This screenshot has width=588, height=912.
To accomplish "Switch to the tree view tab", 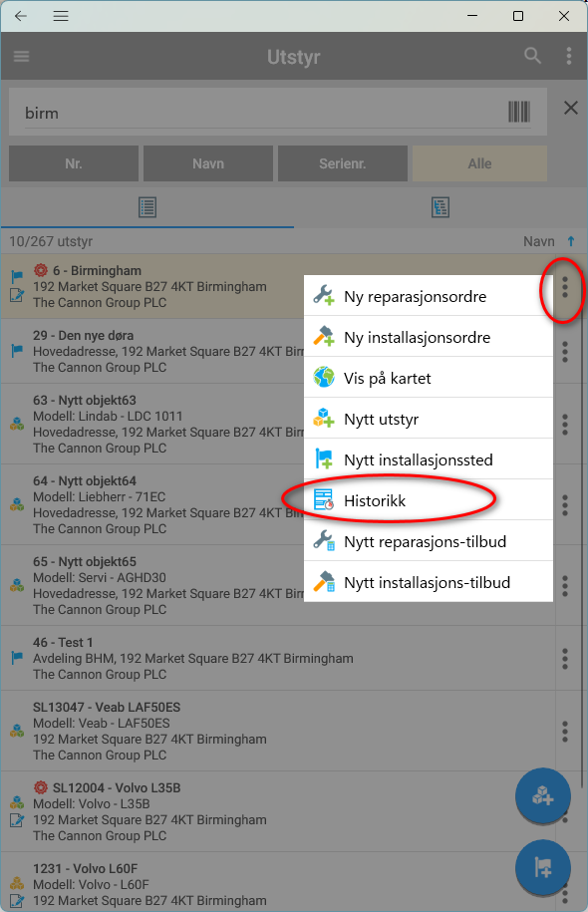I will click(441, 207).
